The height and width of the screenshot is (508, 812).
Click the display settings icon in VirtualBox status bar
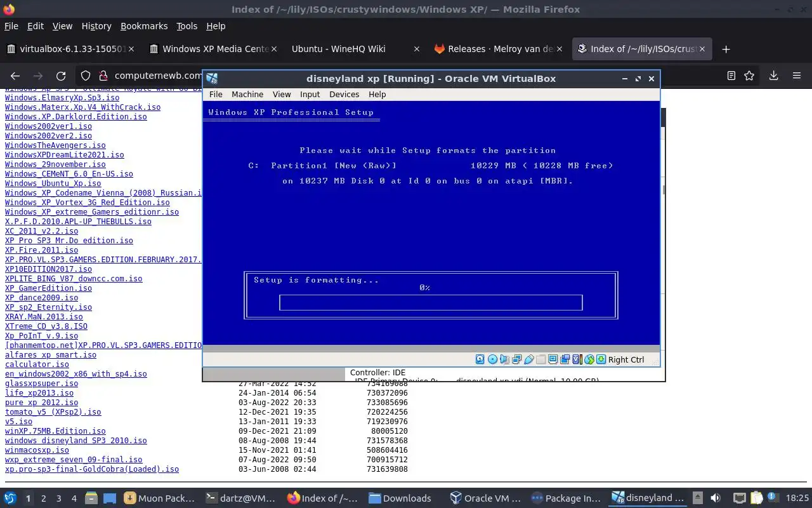tap(553, 359)
